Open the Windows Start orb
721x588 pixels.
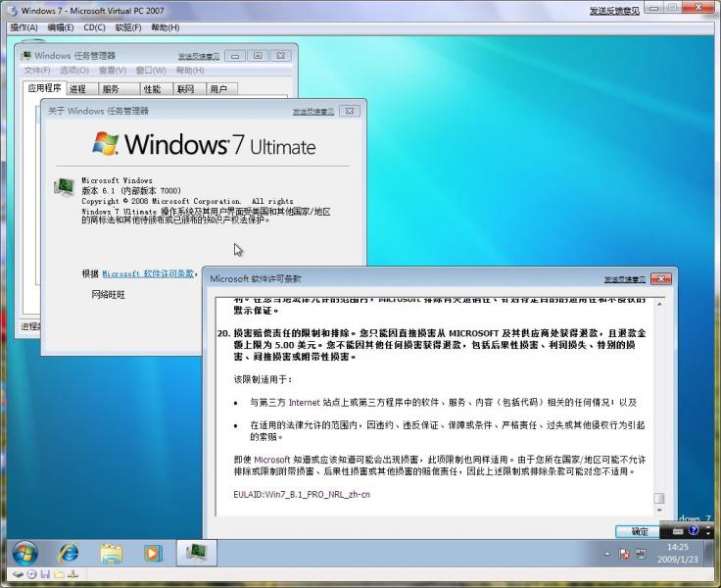point(24,553)
